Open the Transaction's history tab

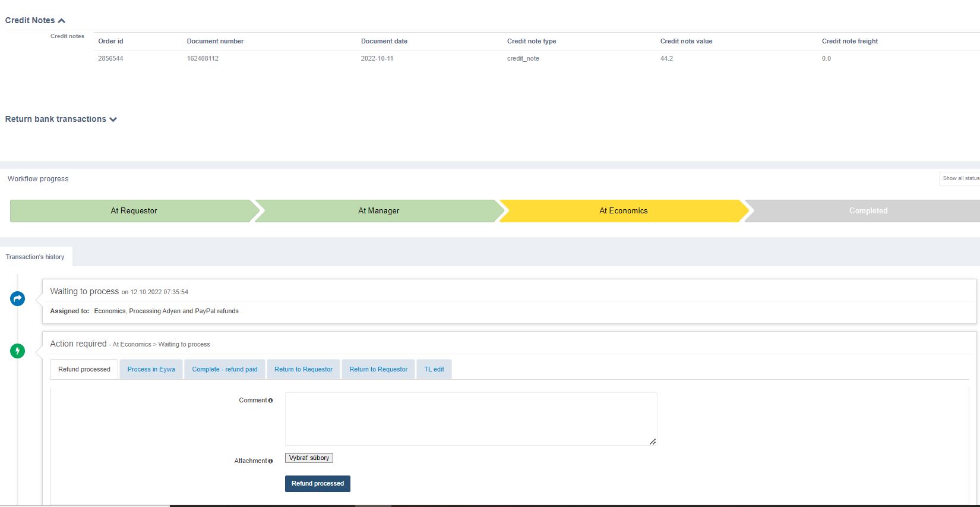(36, 257)
